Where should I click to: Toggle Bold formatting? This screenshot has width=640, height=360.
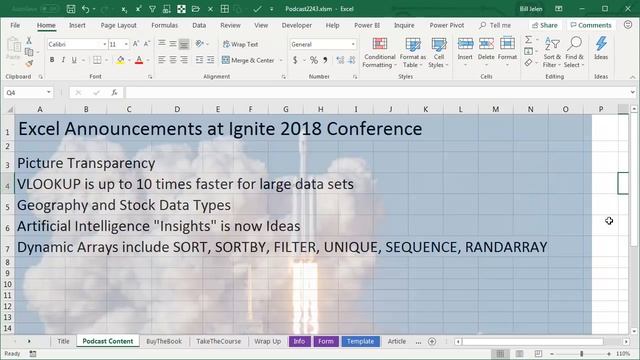[x=52, y=60]
